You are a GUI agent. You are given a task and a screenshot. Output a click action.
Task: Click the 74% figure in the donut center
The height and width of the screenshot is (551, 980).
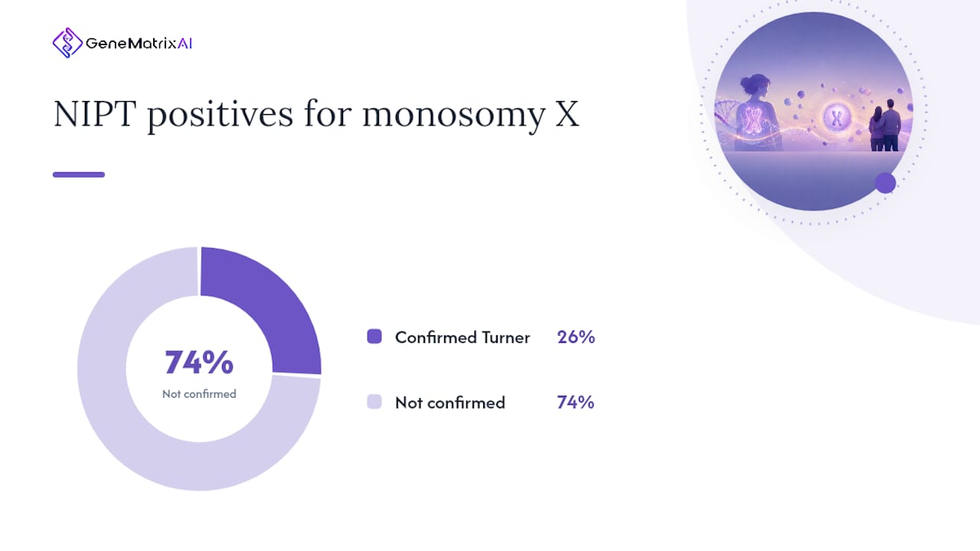pos(199,363)
